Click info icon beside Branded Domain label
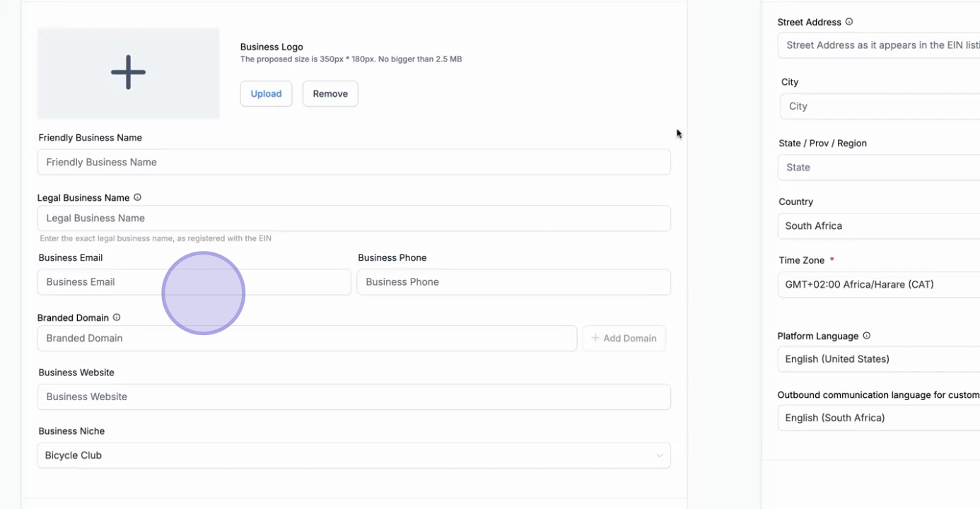 [x=117, y=318]
